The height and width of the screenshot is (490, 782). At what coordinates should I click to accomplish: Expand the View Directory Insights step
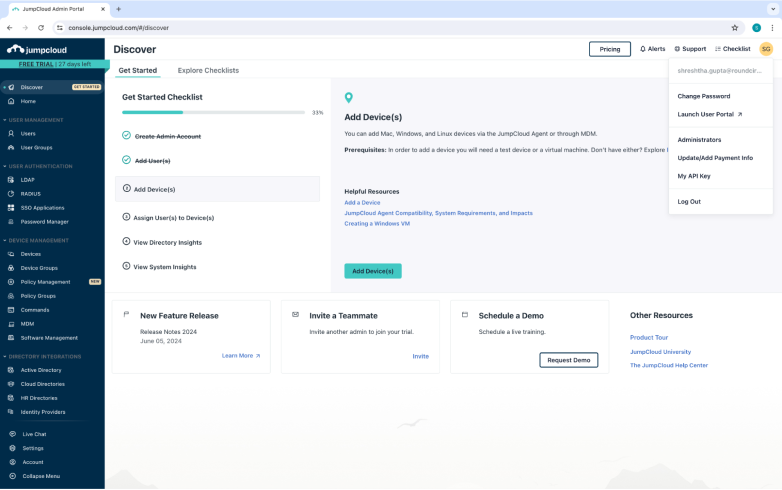click(x=126, y=242)
